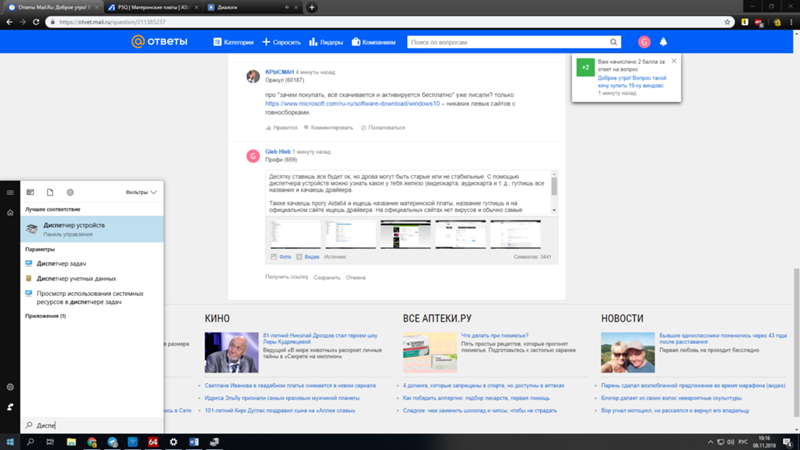Screen dimensions: 800x450
Task: Click Комментировать under КРЫСМАН's answer
Action: 328,128
